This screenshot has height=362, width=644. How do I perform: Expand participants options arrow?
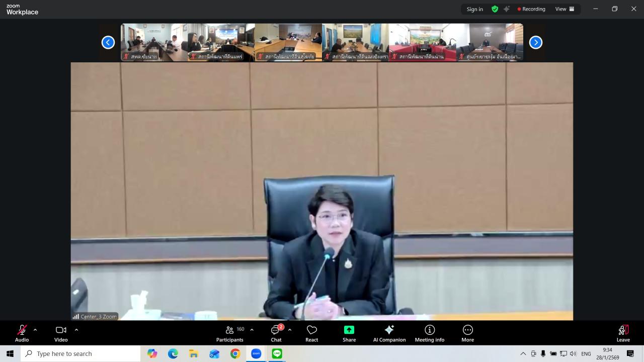tap(252, 330)
